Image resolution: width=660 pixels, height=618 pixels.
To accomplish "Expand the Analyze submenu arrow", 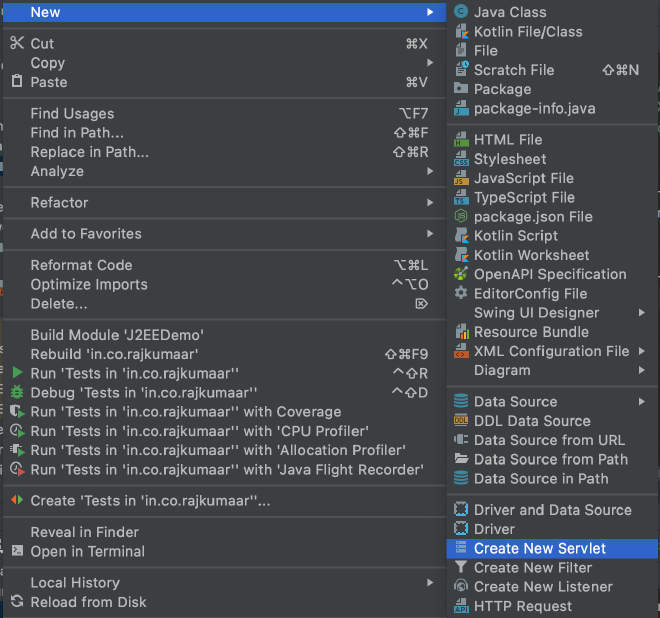I will coord(430,171).
